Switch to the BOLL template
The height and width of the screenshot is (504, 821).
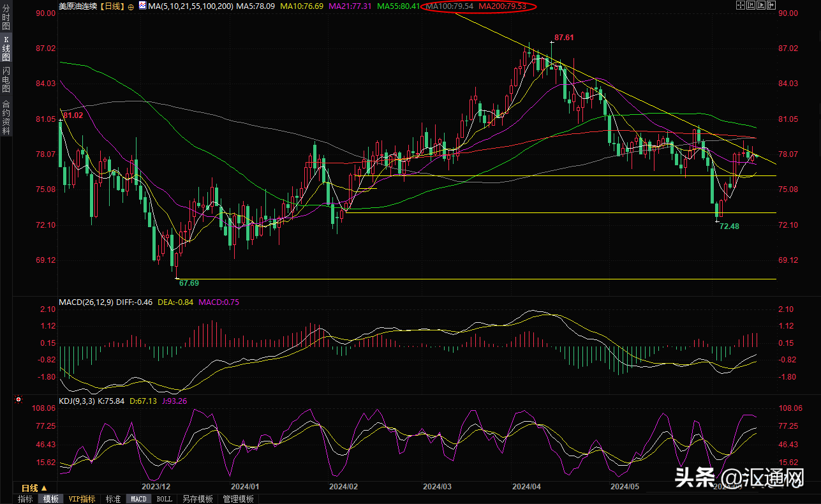(x=164, y=499)
